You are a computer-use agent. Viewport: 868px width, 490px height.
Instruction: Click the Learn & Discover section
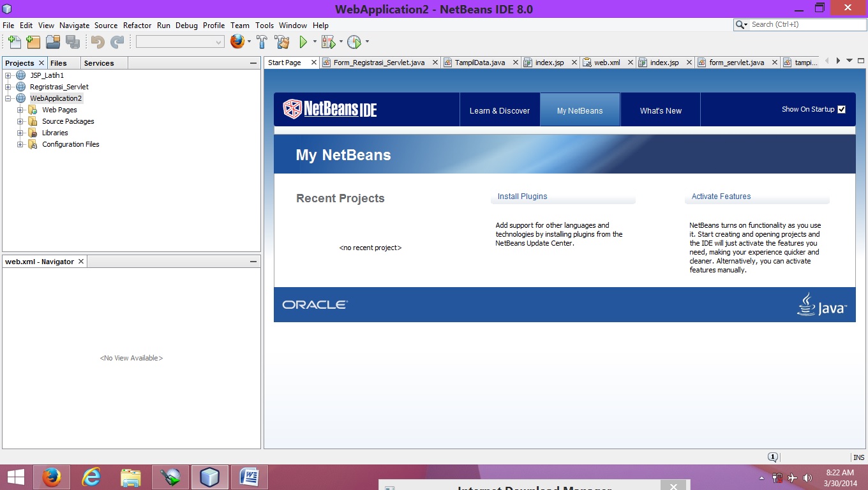(x=499, y=109)
